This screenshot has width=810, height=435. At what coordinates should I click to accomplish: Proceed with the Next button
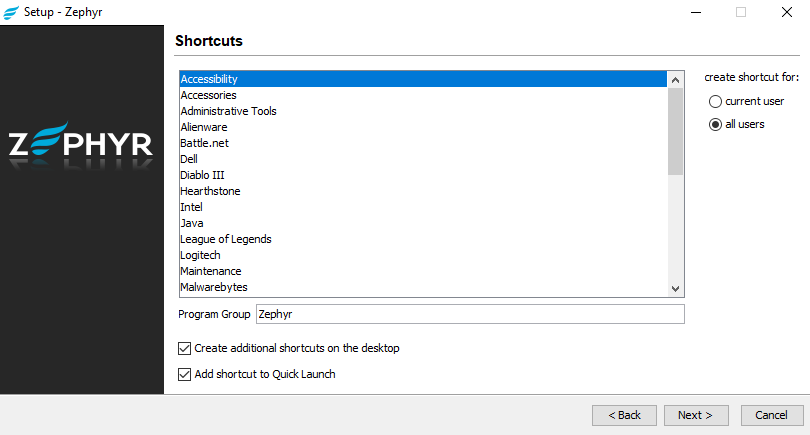click(x=695, y=415)
